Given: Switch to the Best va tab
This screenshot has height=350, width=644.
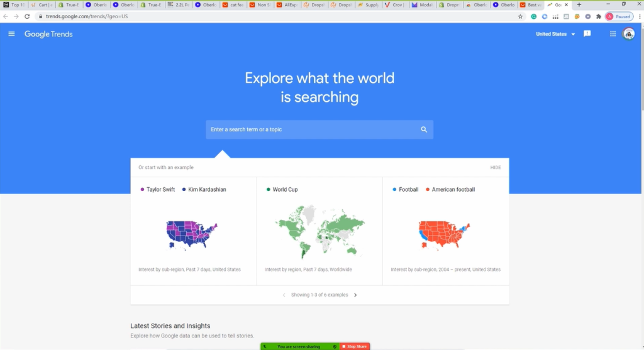Looking at the screenshot, I should pyautogui.click(x=531, y=4).
